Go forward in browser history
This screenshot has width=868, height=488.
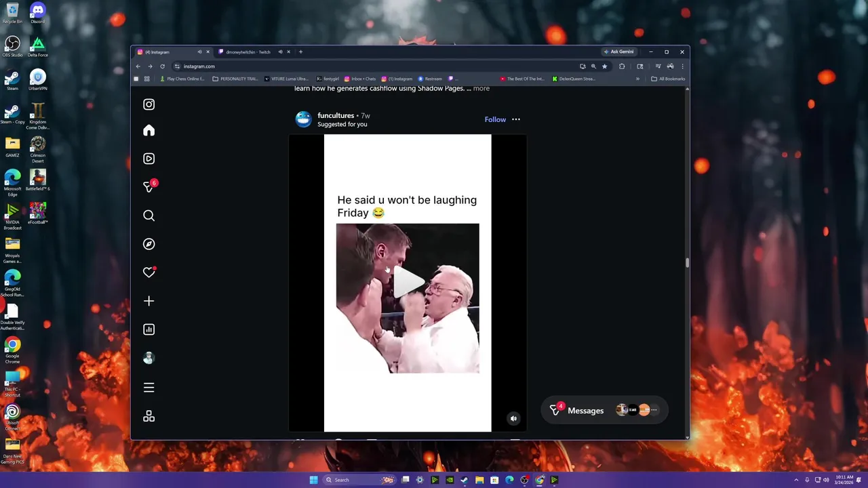click(x=150, y=66)
